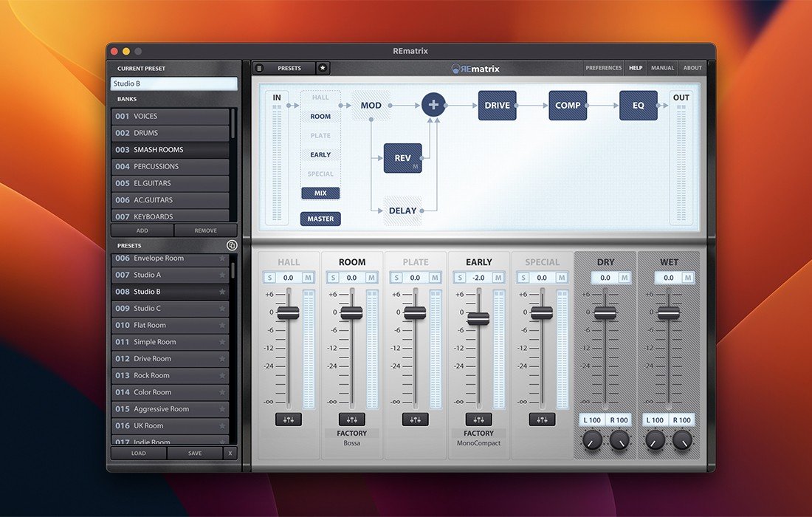Open the MANUAL tab
Viewport: 812px width, 517px height.
[662, 68]
